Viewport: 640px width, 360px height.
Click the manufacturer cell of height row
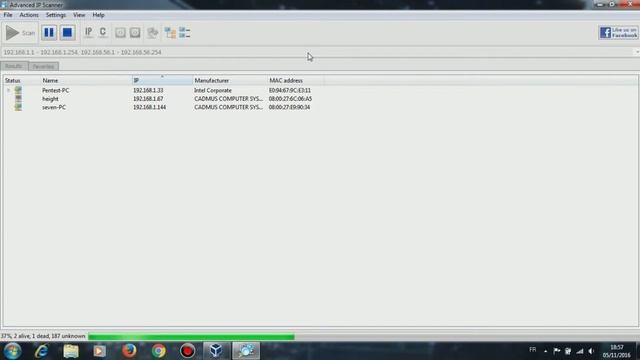pyautogui.click(x=228, y=99)
